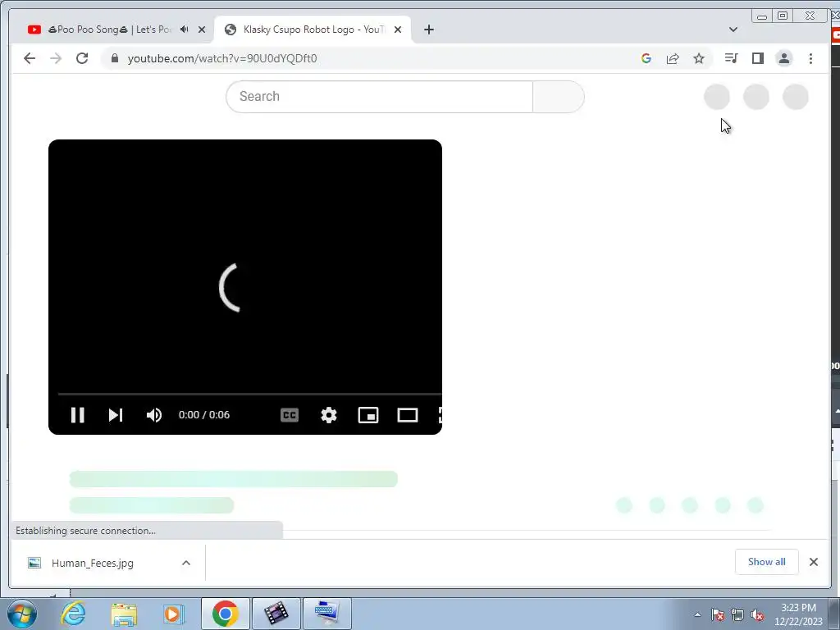The height and width of the screenshot is (630, 840).
Task: Close the downloads bar
Action: [x=813, y=562]
